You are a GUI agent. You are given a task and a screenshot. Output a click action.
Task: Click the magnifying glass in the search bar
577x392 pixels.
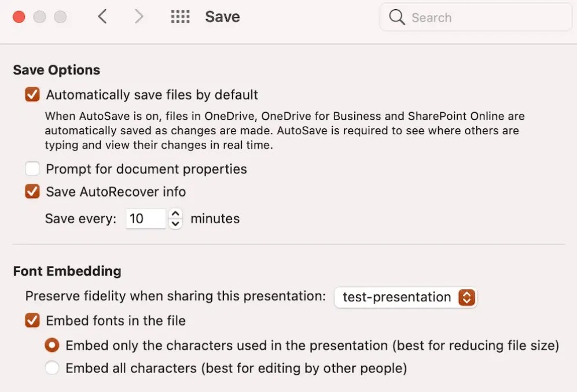tap(397, 18)
